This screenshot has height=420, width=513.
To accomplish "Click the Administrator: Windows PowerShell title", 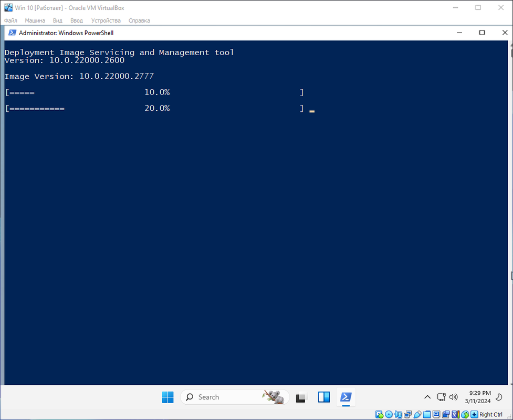I will (x=66, y=33).
